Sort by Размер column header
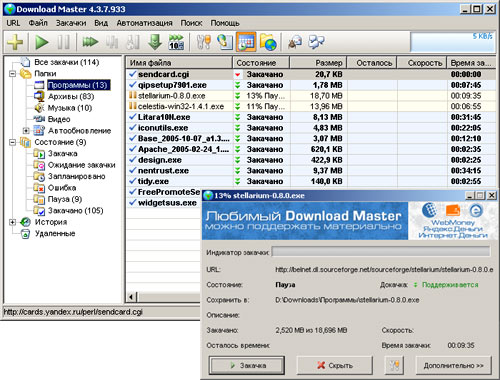The image size is (500, 380). (318, 62)
